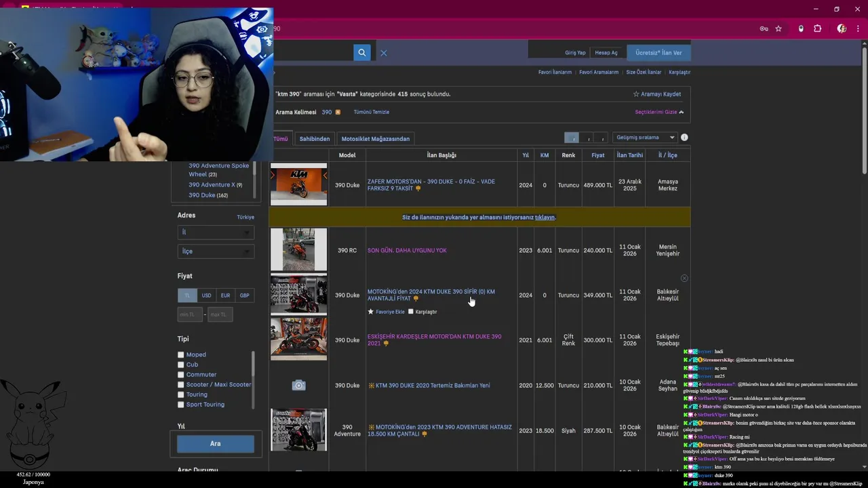The image size is (868, 488).
Task: Click previous-photo arrow on Zafer Motors thumbnail
Action: 273,176
